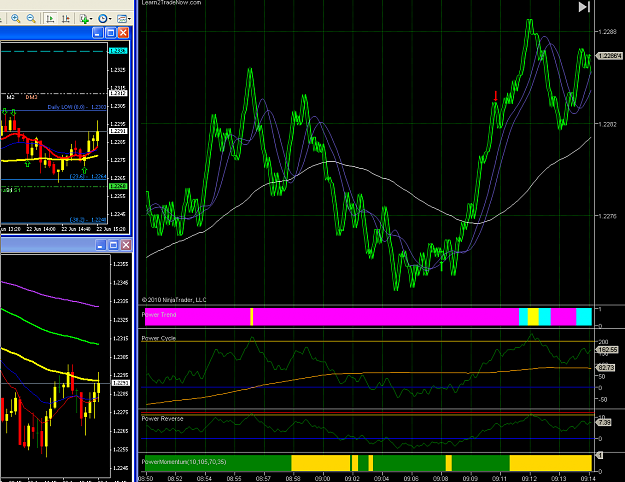Image resolution: width=625 pixels, height=482 pixels.
Task: Click the Power Cycle indicator label
Action: pos(159,338)
